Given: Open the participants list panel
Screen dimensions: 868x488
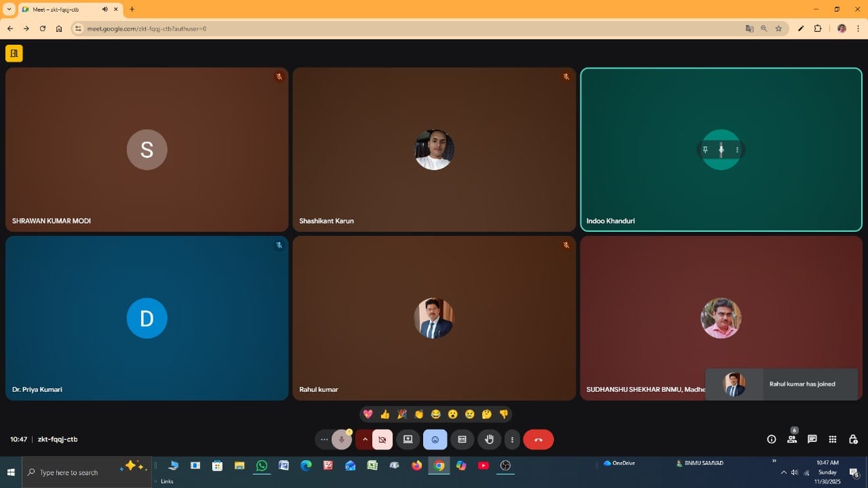Looking at the screenshot, I should pyautogui.click(x=791, y=439).
